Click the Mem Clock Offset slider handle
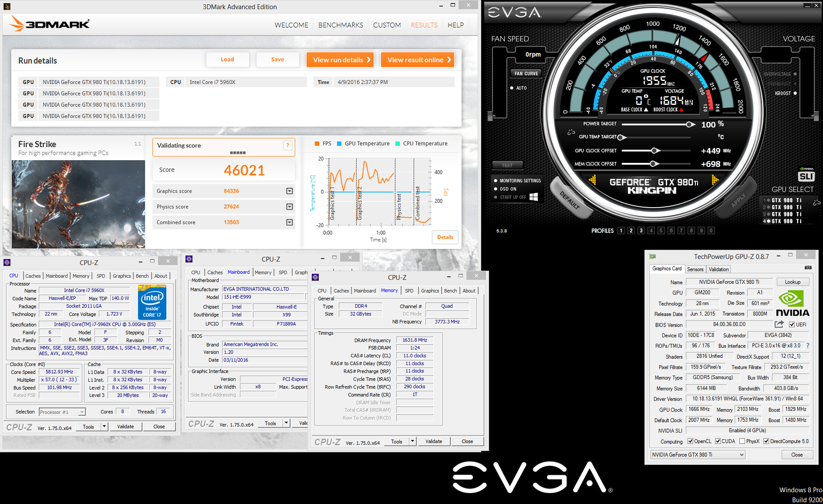823x504 pixels. click(x=654, y=164)
